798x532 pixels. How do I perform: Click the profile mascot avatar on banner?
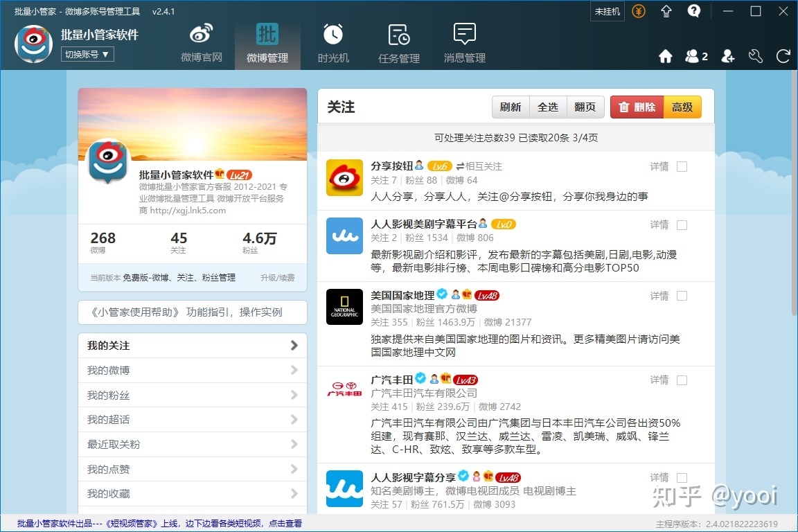(x=107, y=161)
